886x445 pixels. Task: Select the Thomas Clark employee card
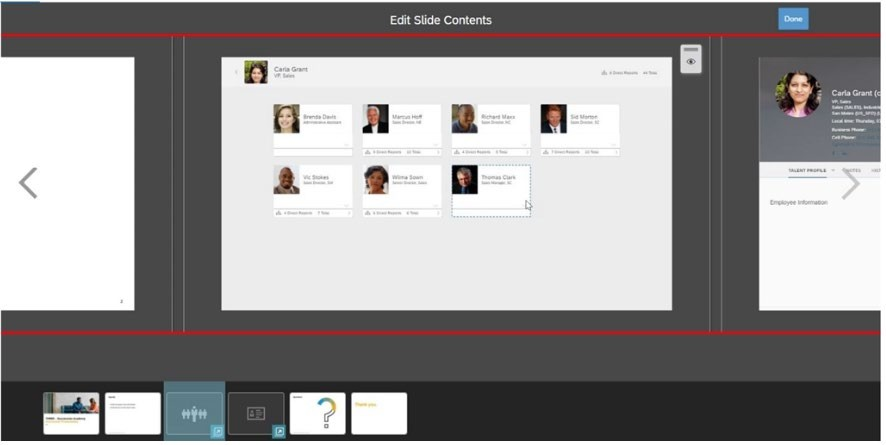click(x=491, y=190)
